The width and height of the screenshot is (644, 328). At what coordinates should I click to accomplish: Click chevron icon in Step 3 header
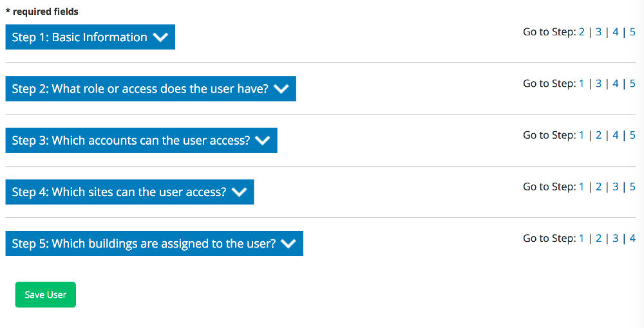click(263, 140)
